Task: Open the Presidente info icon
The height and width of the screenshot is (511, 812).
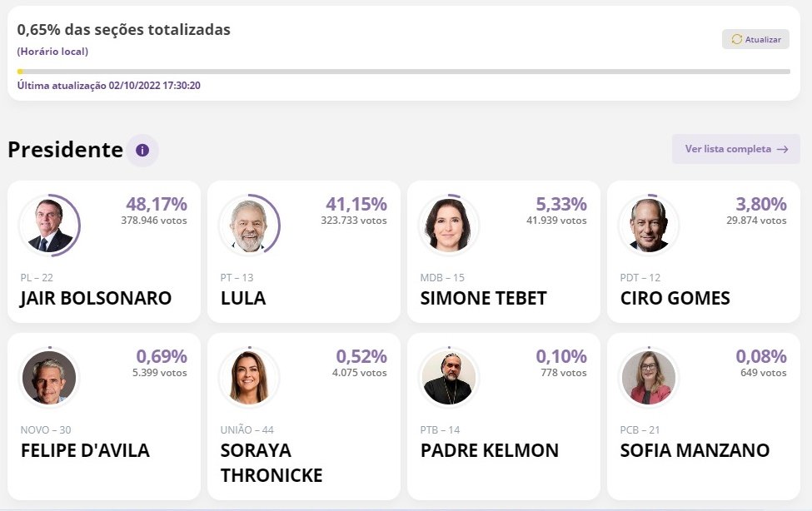Action: tap(142, 151)
